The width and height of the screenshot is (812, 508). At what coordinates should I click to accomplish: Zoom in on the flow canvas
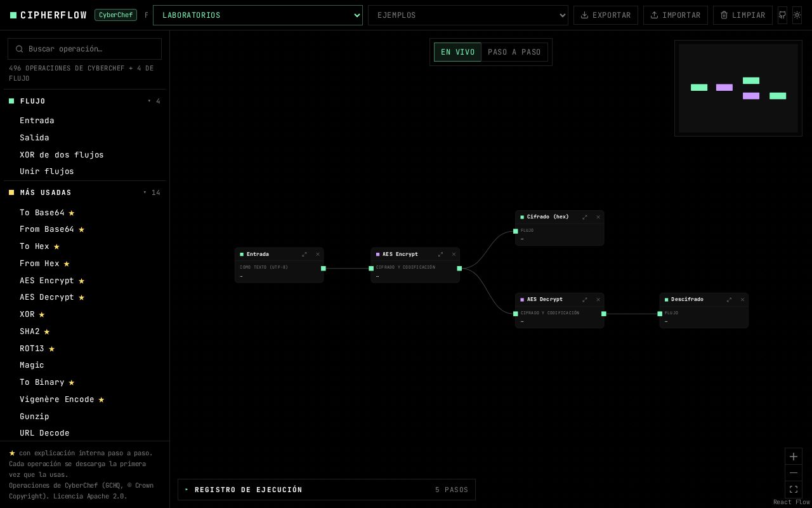pos(794,457)
